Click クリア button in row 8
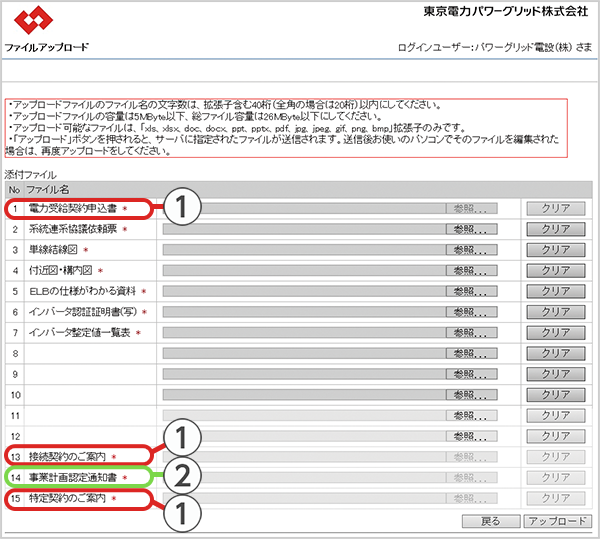This screenshot has height=539, width=600. click(556, 353)
